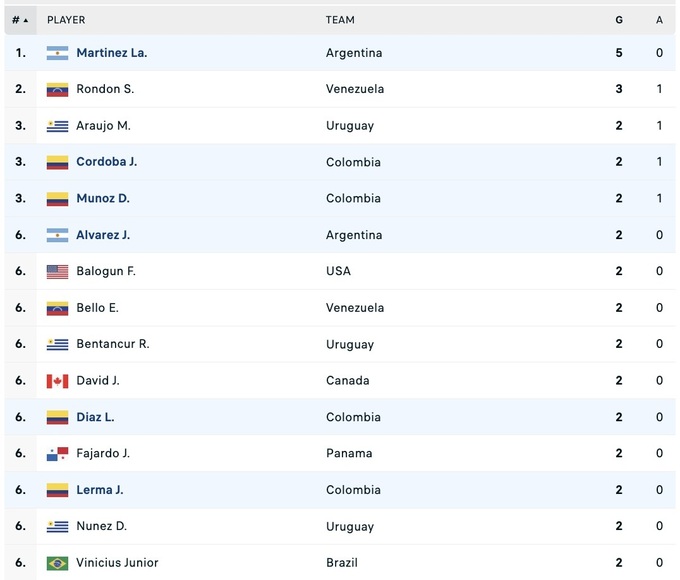Select the Bentancur R. row
This screenshot has height=580, width=680.
tap(340, 344)
